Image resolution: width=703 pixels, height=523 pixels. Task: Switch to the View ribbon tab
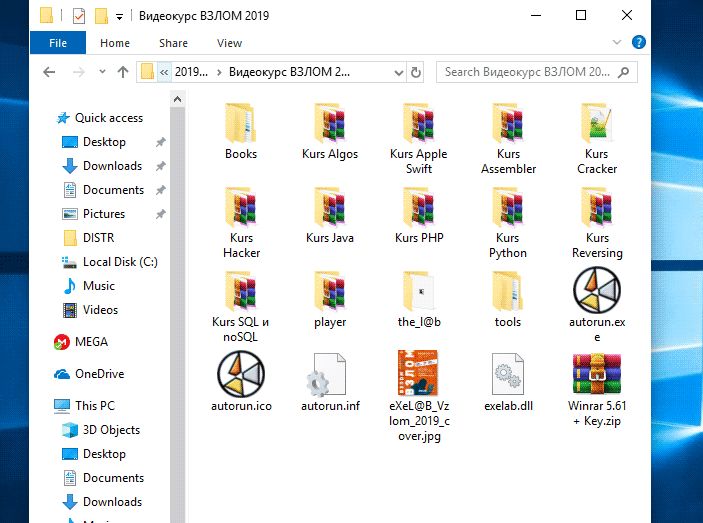tap(229, 43)
